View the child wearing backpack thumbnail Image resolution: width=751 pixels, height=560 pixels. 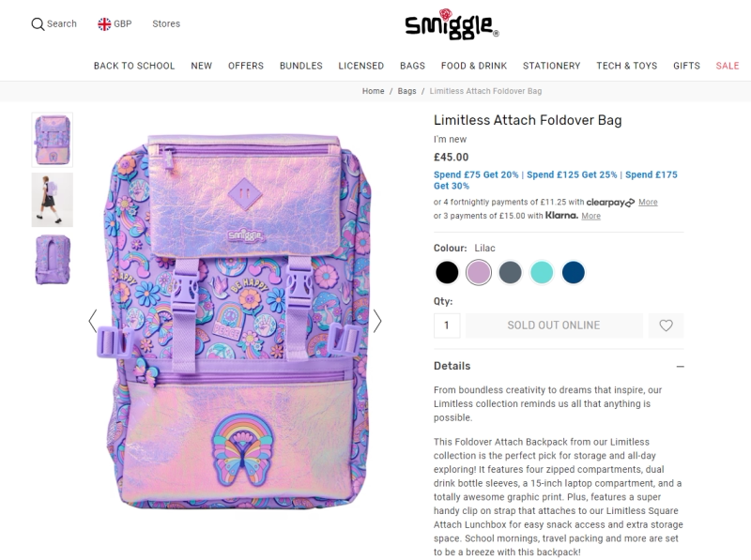coord(53,200)
